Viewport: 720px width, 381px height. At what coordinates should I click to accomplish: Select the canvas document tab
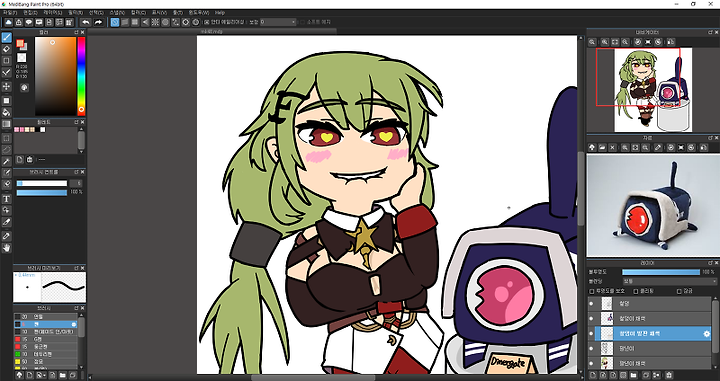click(211, 31)
